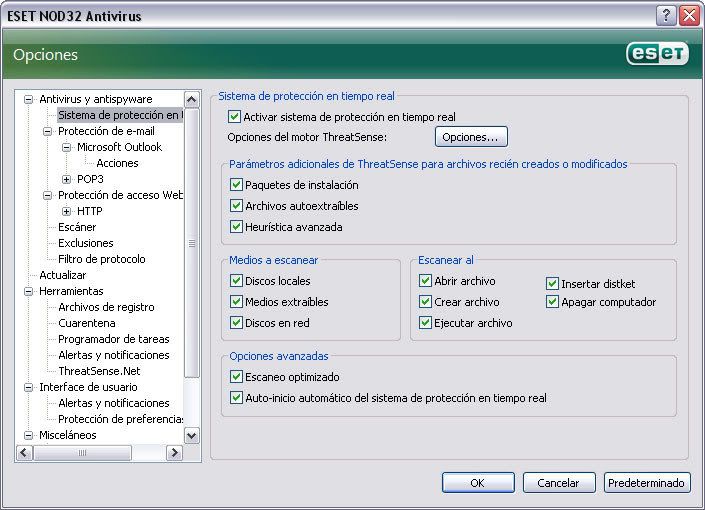Click tree scroll down arrow
Screen dimensions: 705x510
pos(192,435)
